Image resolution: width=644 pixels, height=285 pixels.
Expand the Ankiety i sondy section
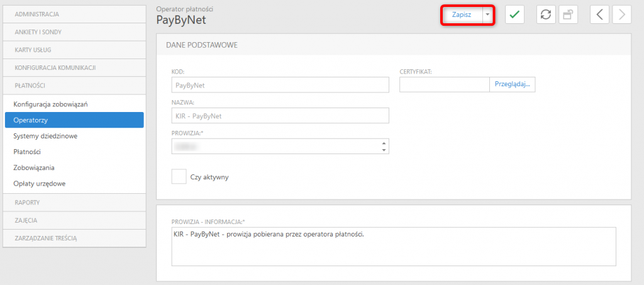coord(74,32)
